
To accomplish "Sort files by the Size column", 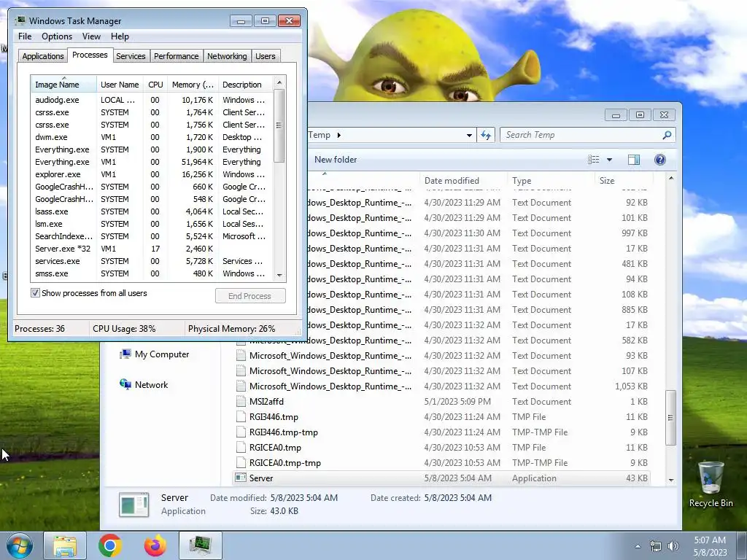I will (624, 181).
